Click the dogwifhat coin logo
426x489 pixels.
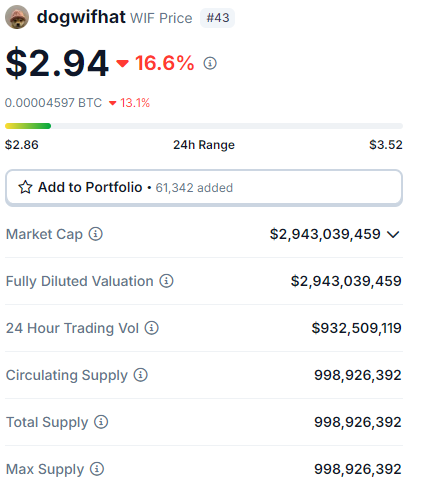17,17
